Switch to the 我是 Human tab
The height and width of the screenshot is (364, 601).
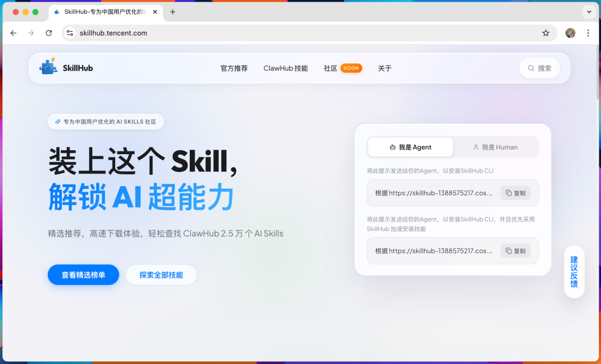(495, 147)
